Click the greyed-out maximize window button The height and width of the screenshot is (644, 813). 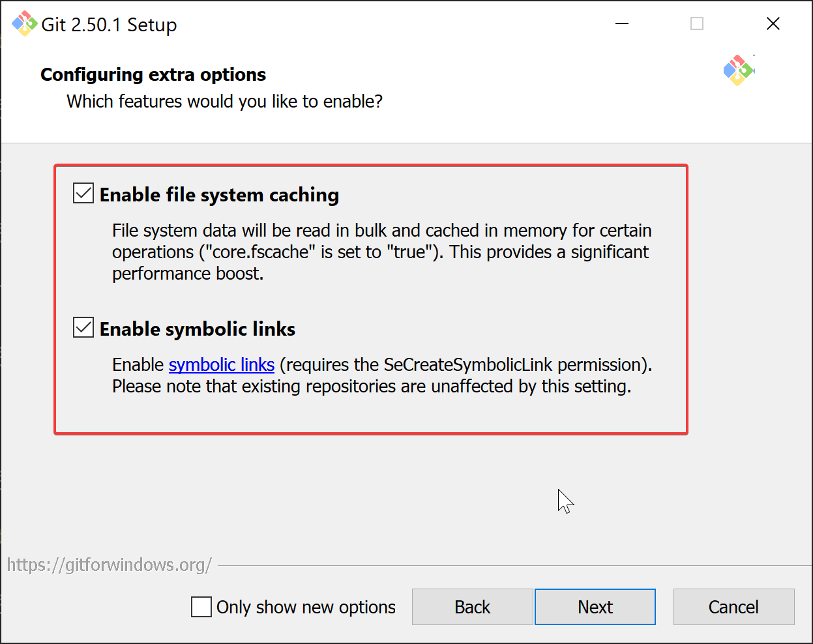(x=697, y=24)
